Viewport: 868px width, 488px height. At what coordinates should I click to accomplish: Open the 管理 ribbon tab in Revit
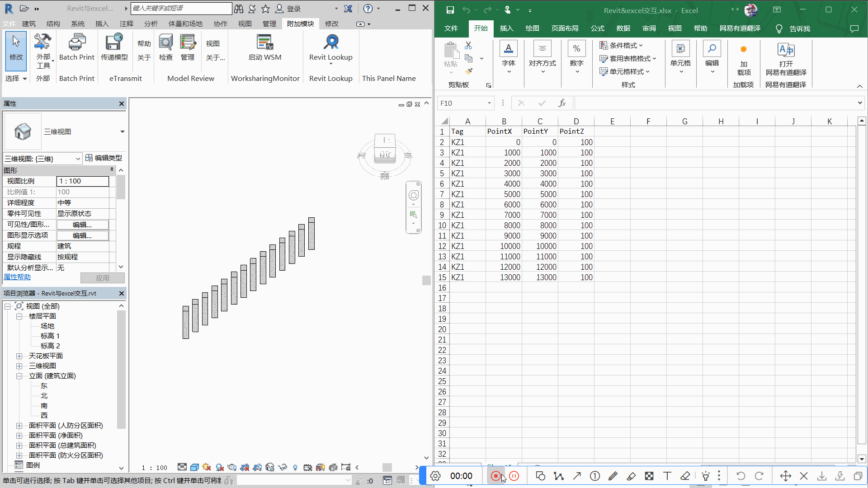pyautogui.click(x=269, y=23)
